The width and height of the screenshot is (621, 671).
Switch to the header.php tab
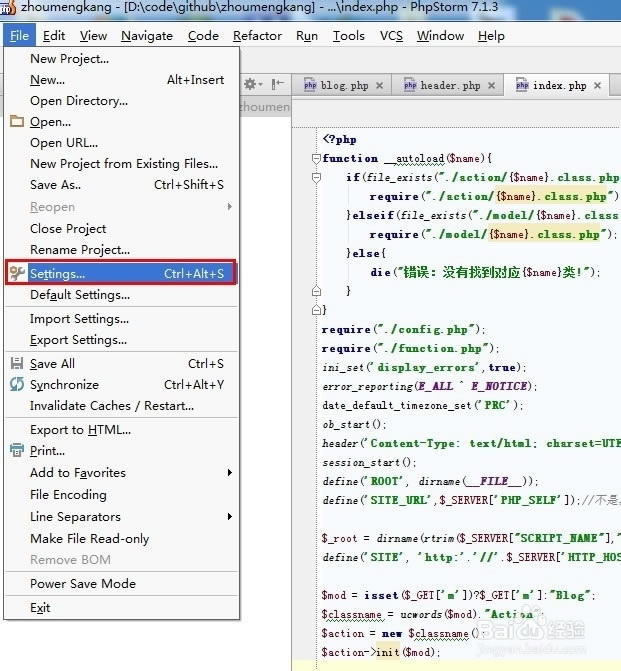pos(450,86)
